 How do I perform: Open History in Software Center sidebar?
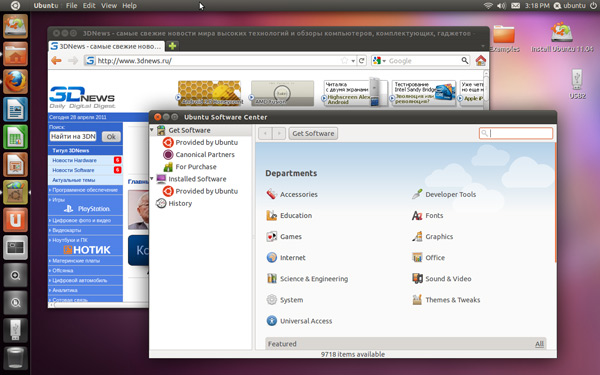point(174,203)
